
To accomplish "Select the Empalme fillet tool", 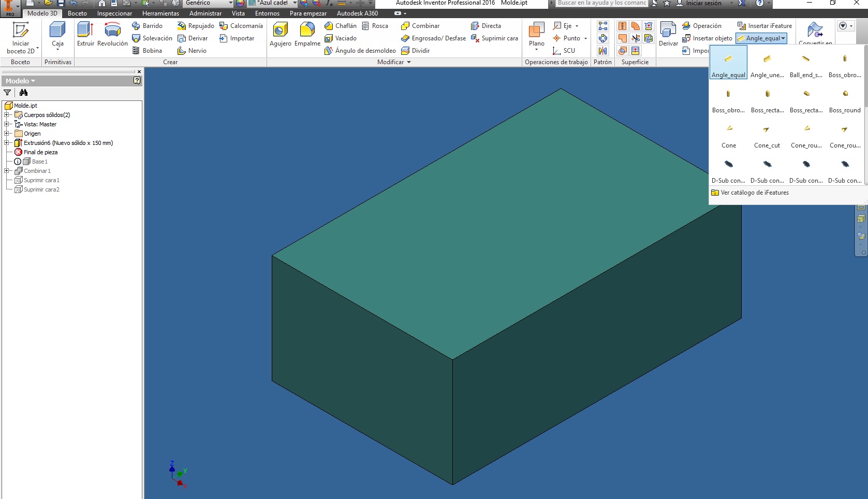I will [x=307, y=35].
